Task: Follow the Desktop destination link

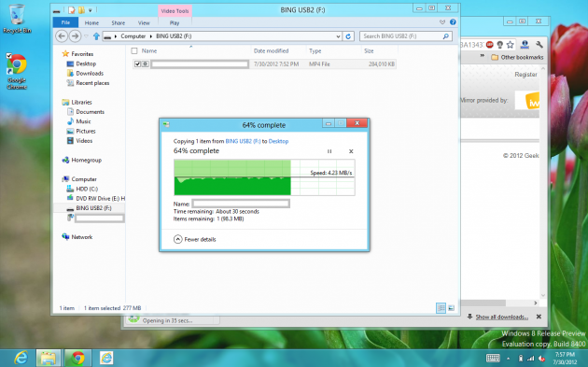Action: click(x=278, y=141)
